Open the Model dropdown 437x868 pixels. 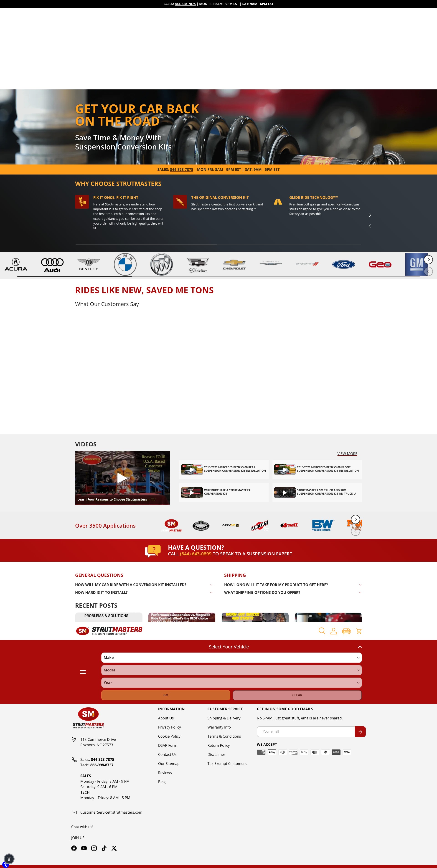coord(231,670)
